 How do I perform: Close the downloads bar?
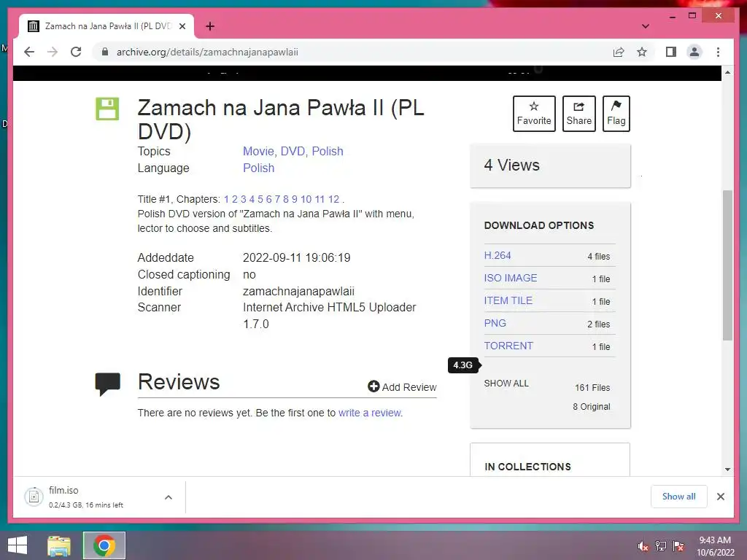click(721, 497)
